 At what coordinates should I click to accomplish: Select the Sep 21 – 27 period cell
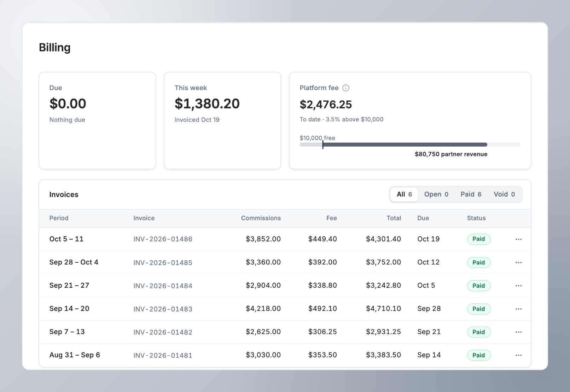click(x=69, y=285)
